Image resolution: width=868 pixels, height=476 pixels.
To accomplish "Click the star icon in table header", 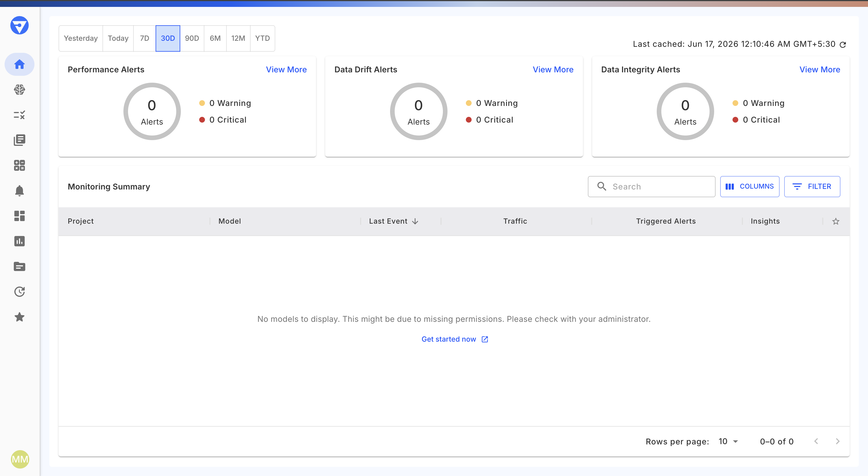I will [x=836, y=221].
